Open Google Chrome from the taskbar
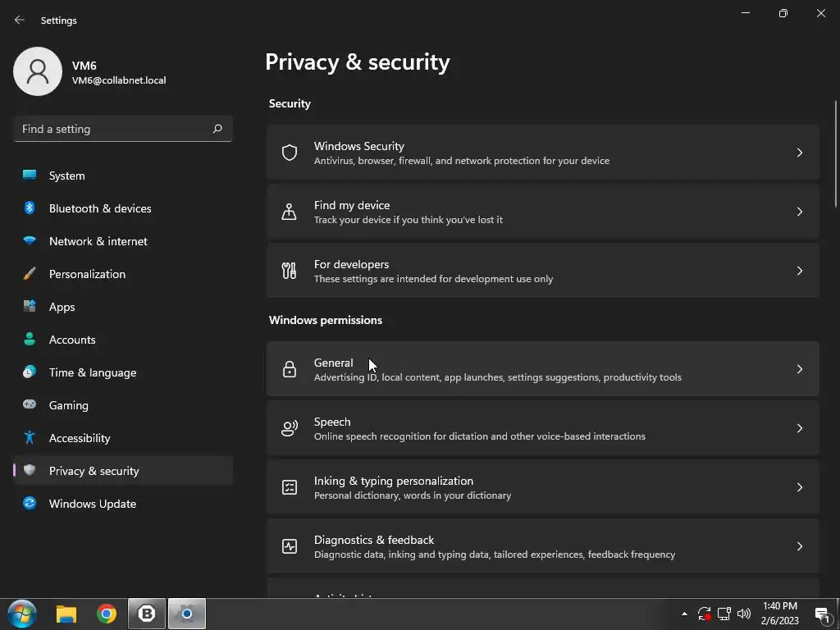This screenshot has height=630, width=840. pyautogui.click(x=107, y=614)
